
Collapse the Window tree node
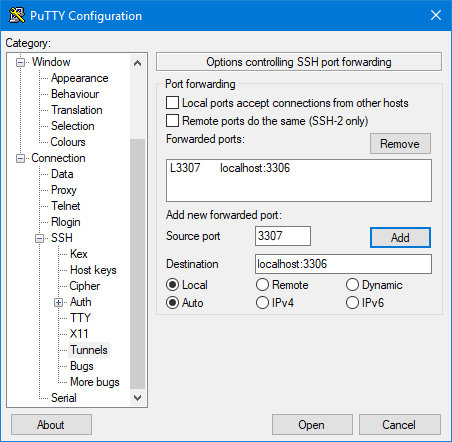click(20, 62)
